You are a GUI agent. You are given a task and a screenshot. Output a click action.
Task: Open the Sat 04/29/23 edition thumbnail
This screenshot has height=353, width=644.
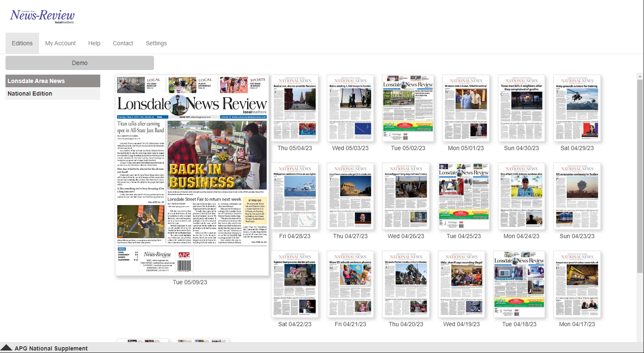577,108
